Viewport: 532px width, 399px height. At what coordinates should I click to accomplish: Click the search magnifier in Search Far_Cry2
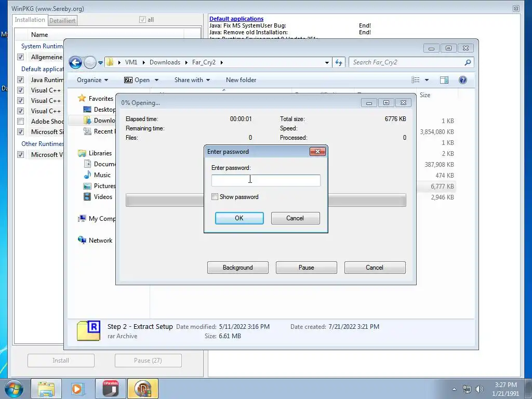pos(468,62)
